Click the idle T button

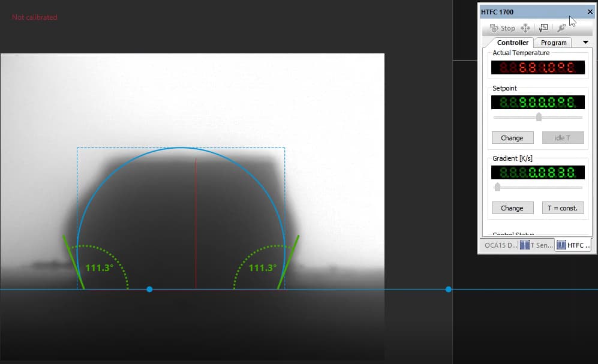point(563,137)
